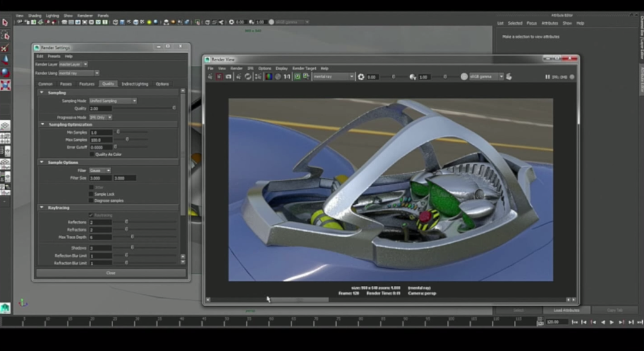Screen dimensions: 644x351
Task: Click the Load Attributes button
Action: tap(566, 310)
